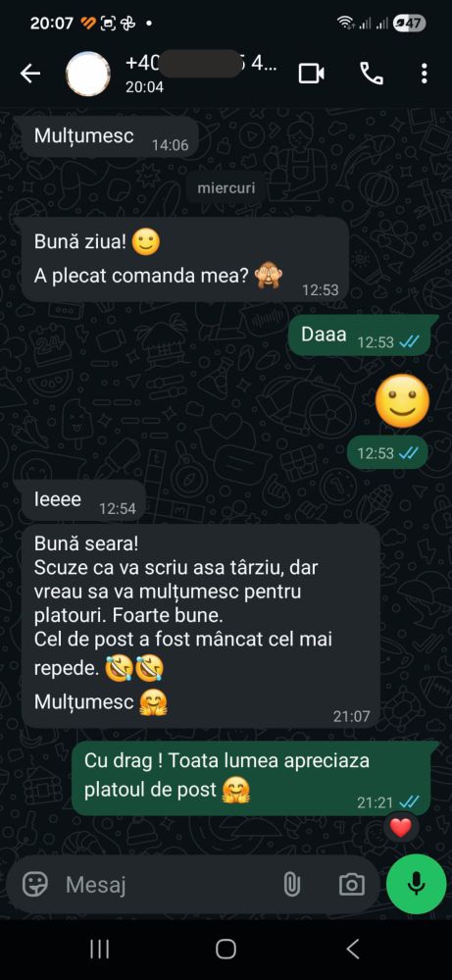452x980 pixels.
Task: Select the 'Daaa' sent message
Action: click(x=359, y=335)
